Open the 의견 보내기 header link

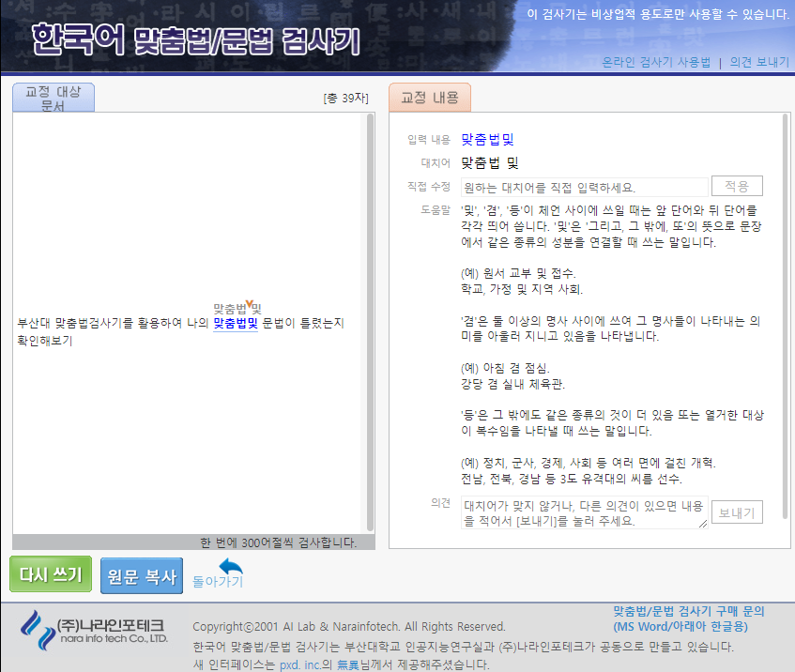[759, 62]
